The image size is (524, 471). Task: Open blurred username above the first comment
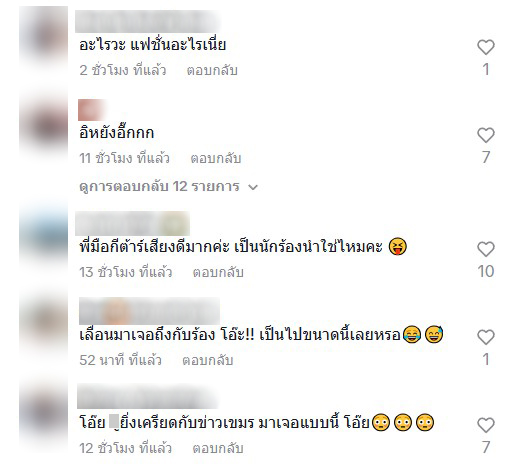tap(147, 21)
